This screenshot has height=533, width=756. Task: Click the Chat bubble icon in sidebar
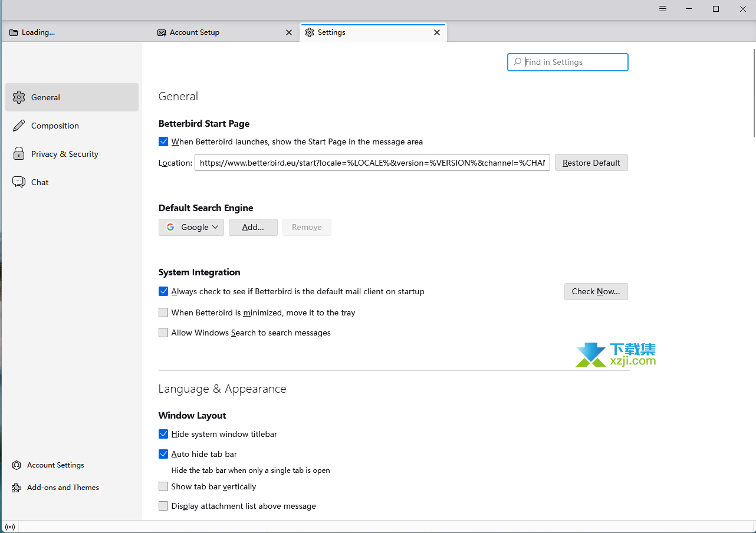click(19, 182)
